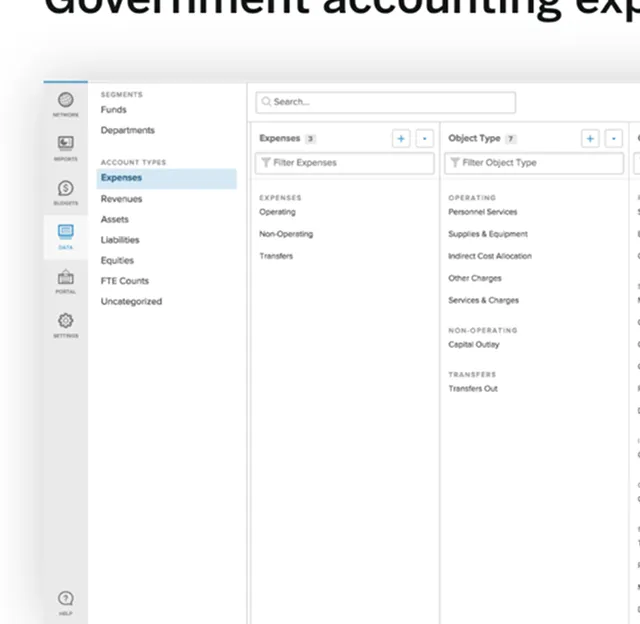Select Revenues account type
The image size is (640, 624).
122,199
